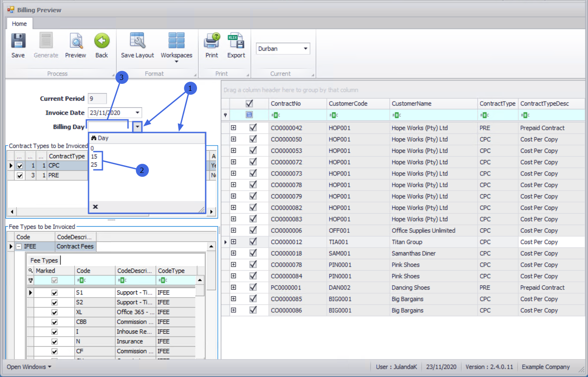The width and height of the screenshot is (588, 377).
Task: Expand the CO0000012 Titan Group row
Action: click(x=233, y=241)
